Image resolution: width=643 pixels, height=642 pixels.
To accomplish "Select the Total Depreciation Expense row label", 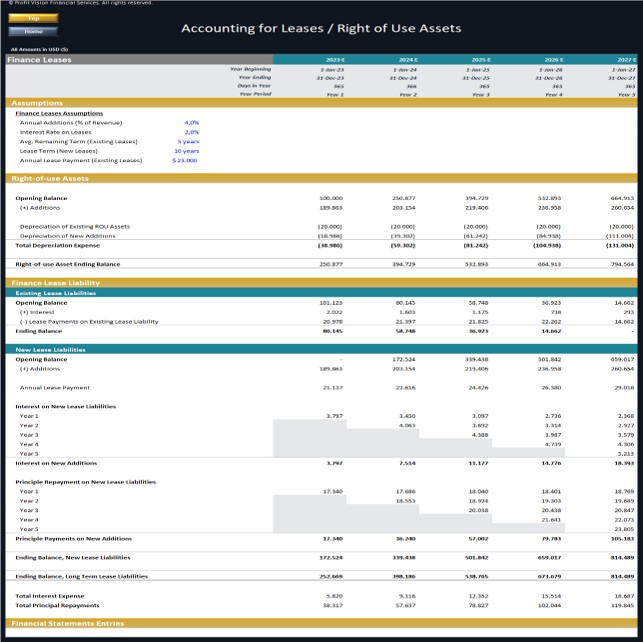I will click(x=57, y=245).
